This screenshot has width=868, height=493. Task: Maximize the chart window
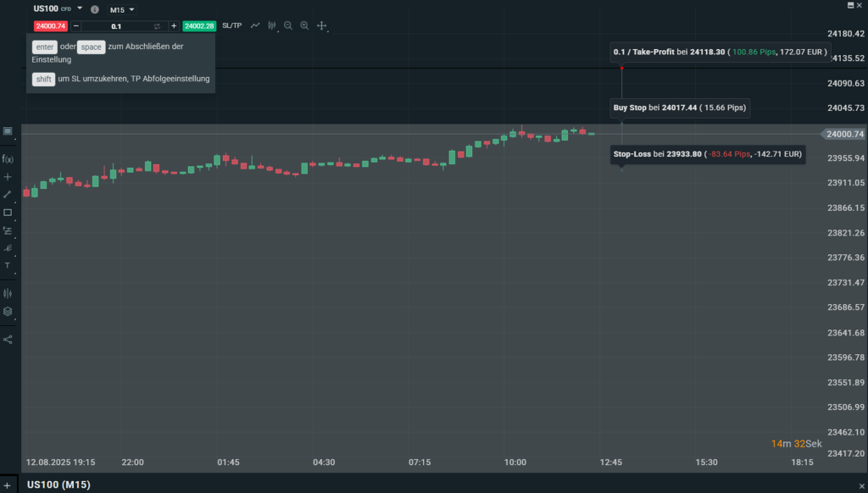851,5
